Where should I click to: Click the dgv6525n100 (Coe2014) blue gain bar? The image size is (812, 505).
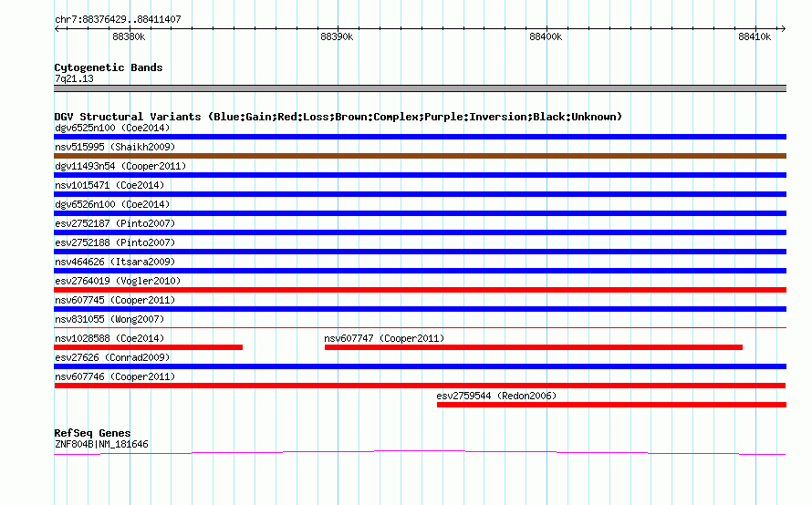coord(420,137)
